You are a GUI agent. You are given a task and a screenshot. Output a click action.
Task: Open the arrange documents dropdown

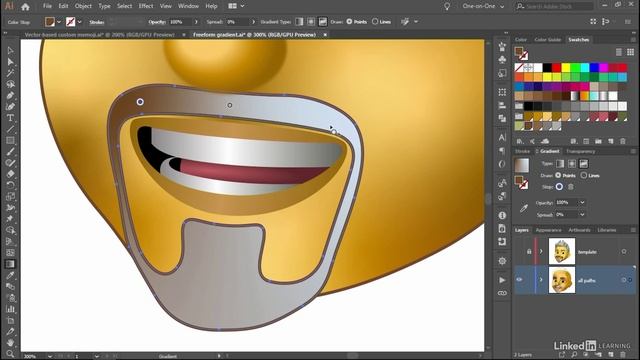[x=236, y=6]
